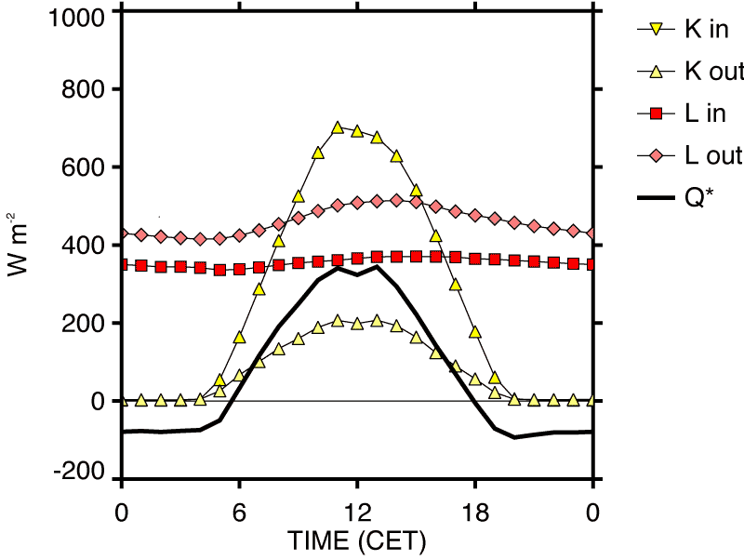744x560 pixels.
Task: Click the yellow inverted triangle K in legend marker
Action: tap(655, 28)
